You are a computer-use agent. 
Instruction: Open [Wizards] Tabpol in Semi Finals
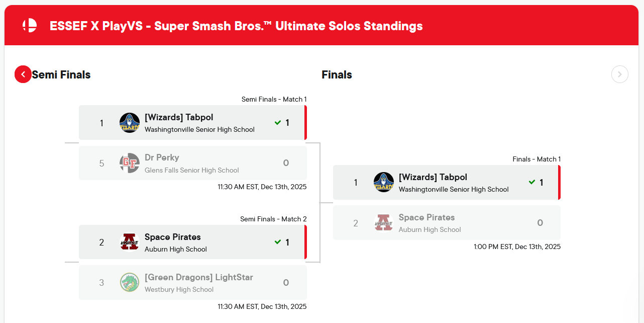[179, 117]
